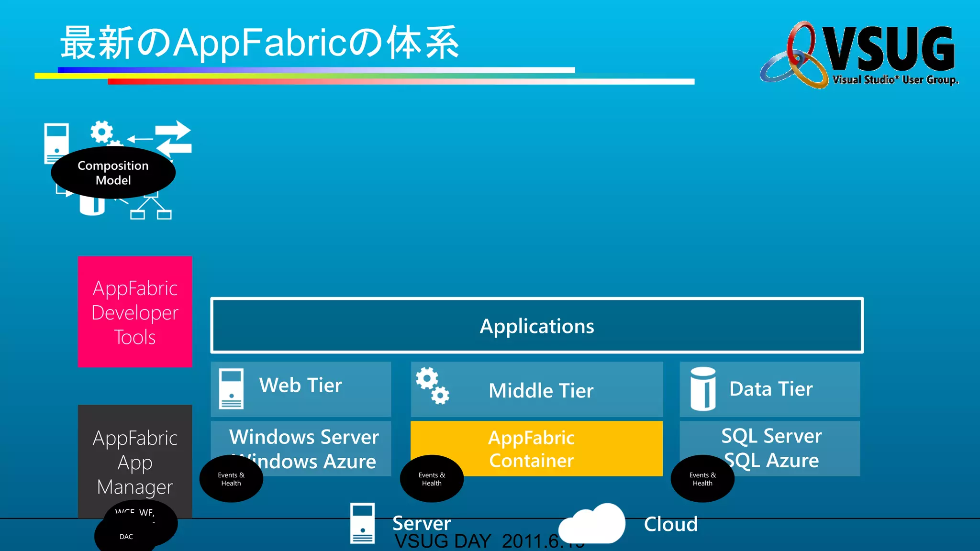Click the DAC black oval

point(126,537)
